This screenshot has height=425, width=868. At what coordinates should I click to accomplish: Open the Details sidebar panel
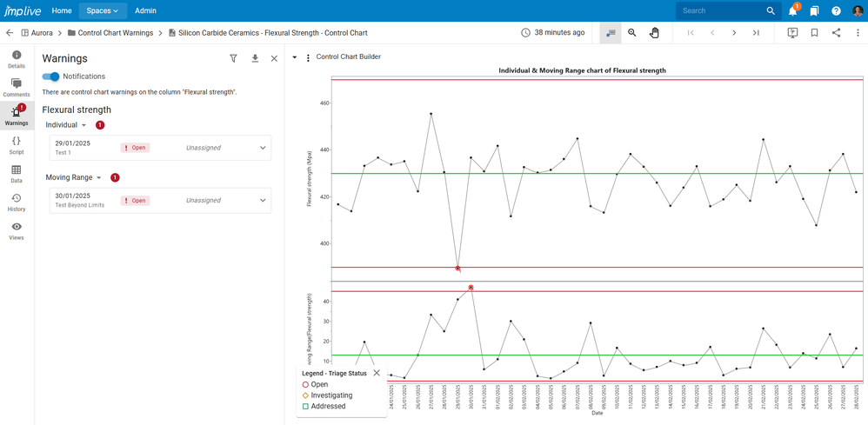(17, 59)
